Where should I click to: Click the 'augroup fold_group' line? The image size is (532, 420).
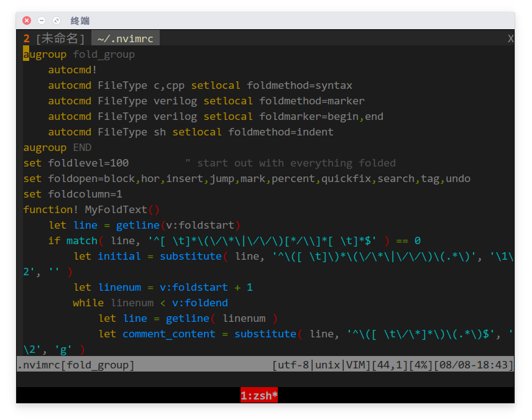click(79, 54)
